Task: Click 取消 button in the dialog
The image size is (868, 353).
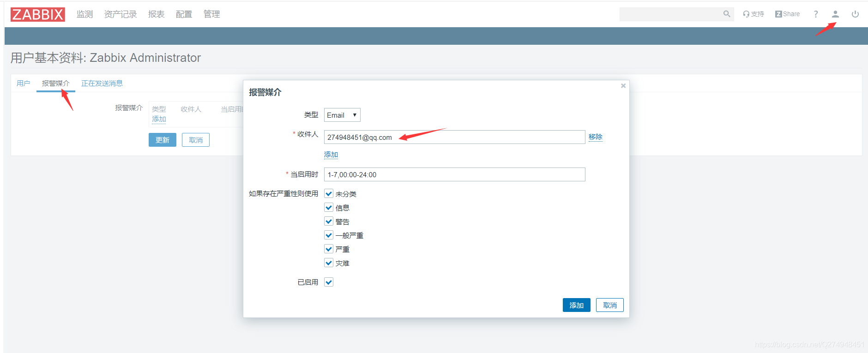Action: pyautogui.click(x=610, y=305)
